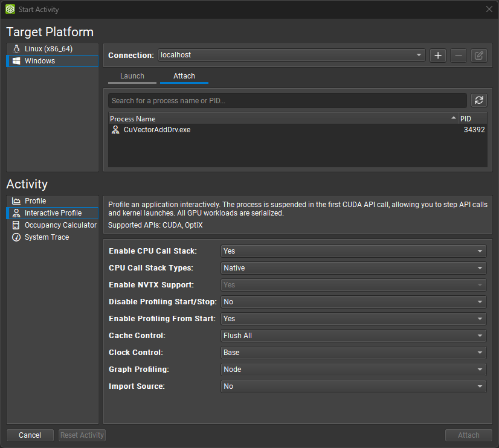This screenshot has height=448, width=499.
Task: Refresh the process list
Action: coord(478,100)
